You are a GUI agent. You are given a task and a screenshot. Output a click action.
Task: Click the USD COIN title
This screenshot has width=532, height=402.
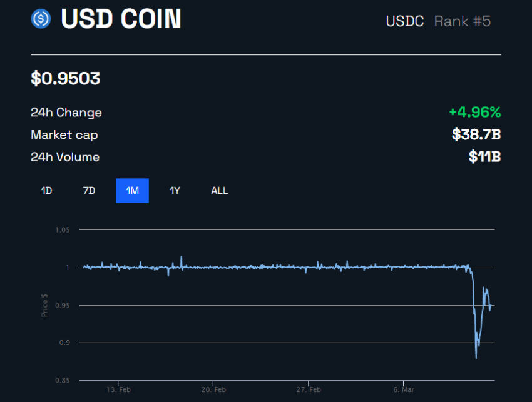coord(121,19)
